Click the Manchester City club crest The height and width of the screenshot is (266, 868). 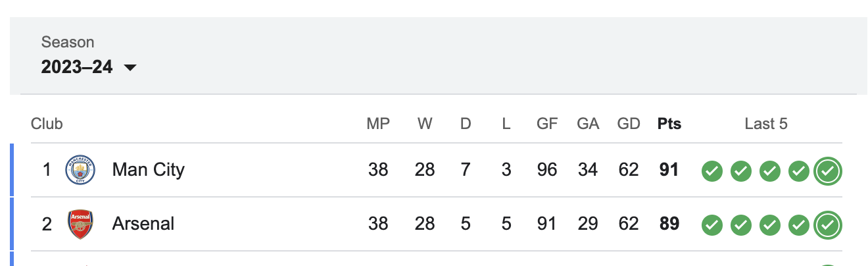80,170
